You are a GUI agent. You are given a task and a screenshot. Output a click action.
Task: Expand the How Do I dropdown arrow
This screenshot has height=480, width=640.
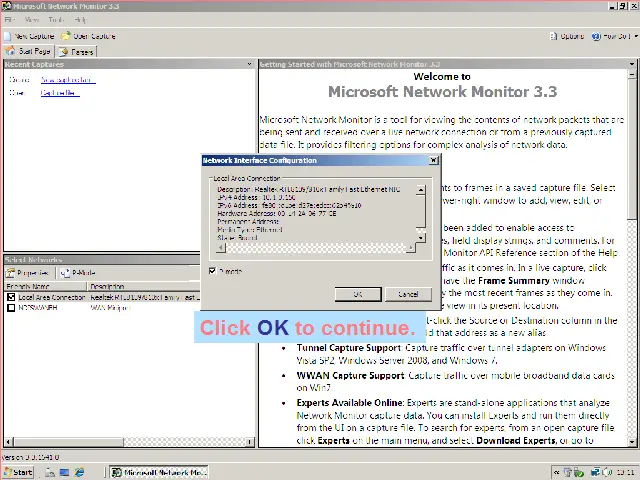pos(636,36)
